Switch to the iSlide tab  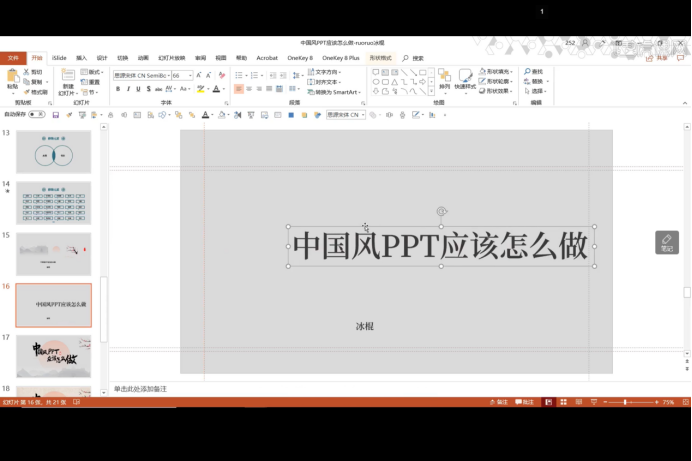point(59,58)
